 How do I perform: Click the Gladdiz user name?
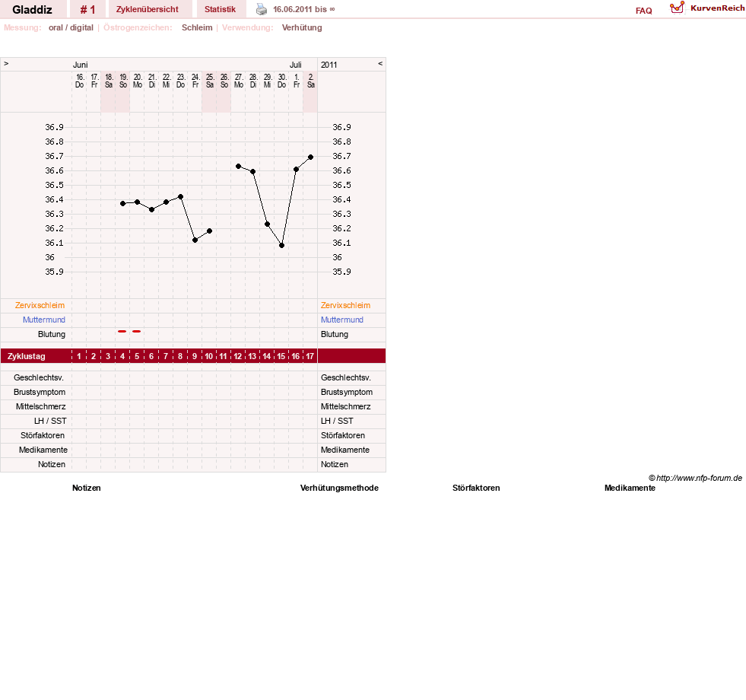pos(33,10)
